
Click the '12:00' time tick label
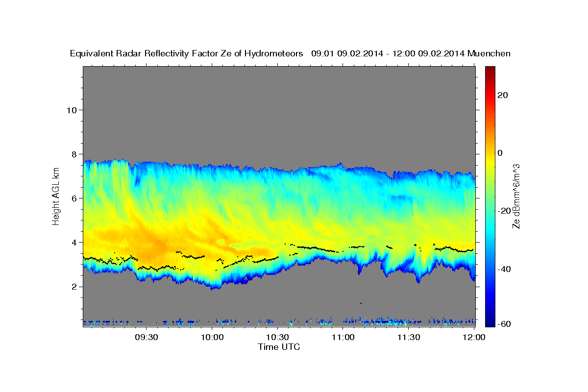[x=474, y=337]
